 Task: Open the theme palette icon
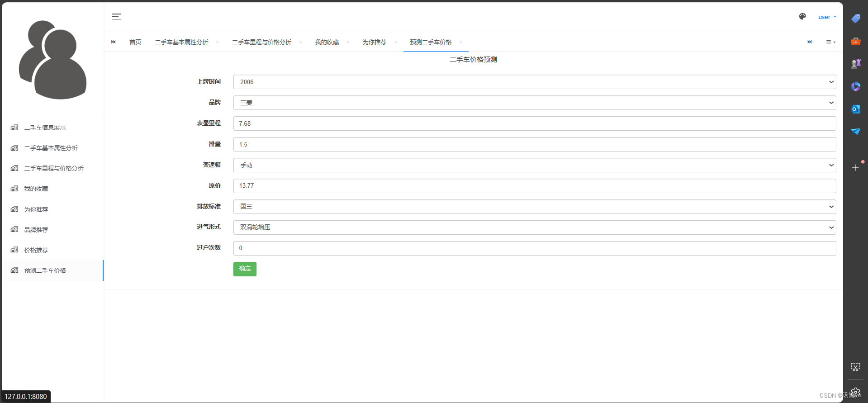tap(802, 17)
